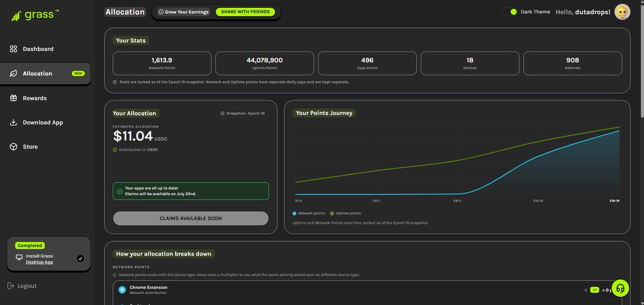Toggle the Install Grass completed checkmark

(80, 258)
